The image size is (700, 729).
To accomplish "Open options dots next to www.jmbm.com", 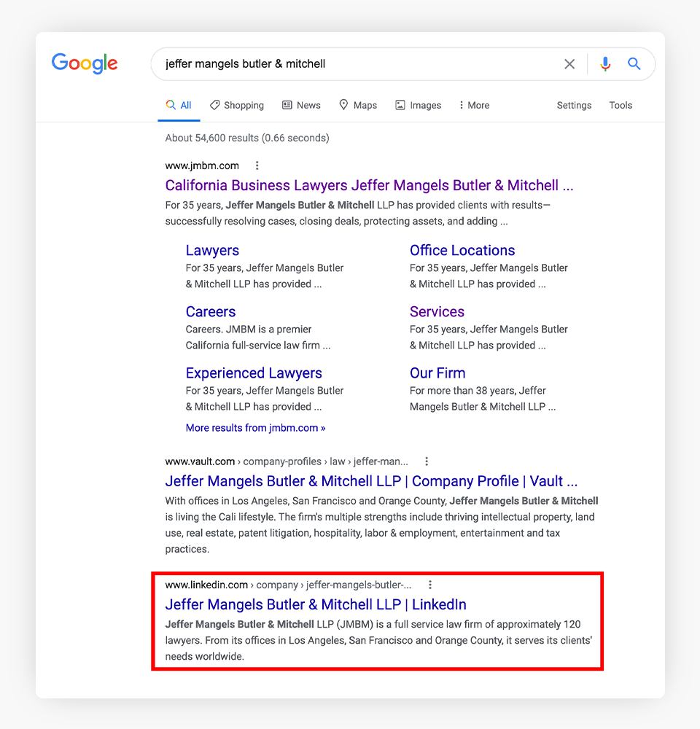I will [x=257, y=165].
